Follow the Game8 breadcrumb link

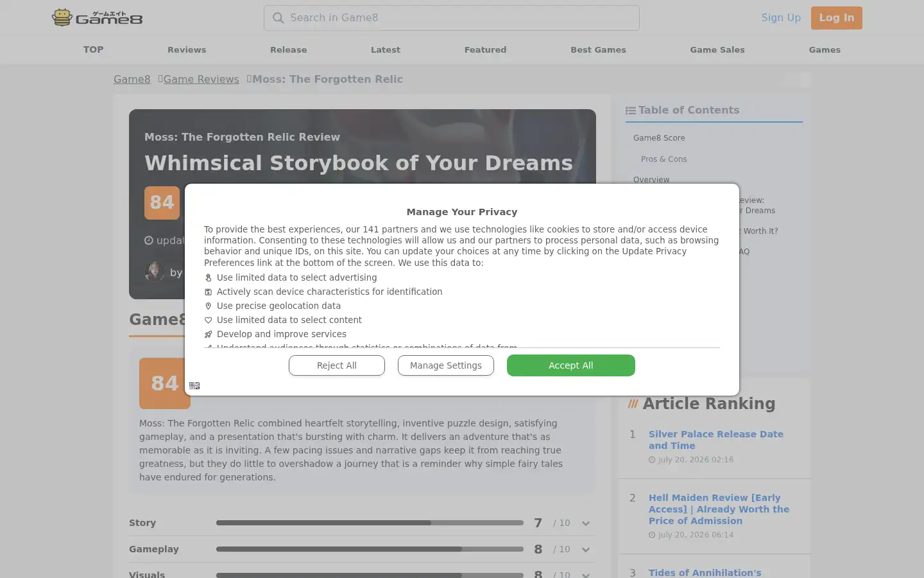click(132, 79)
